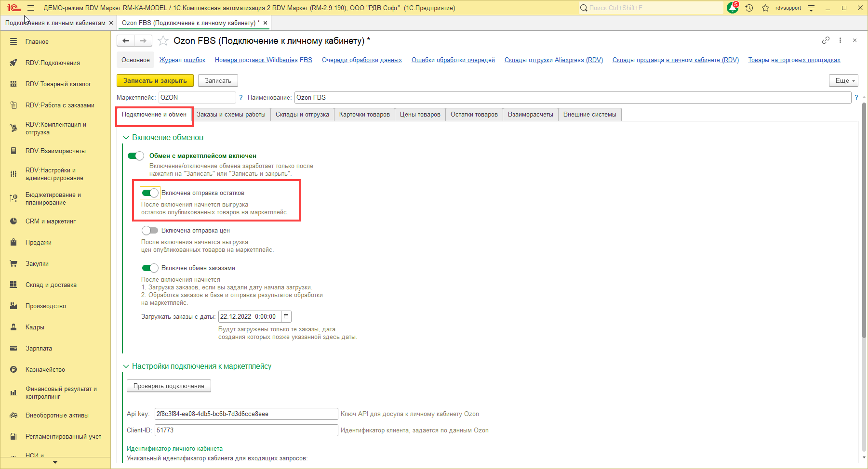The image size is (868, 469).
Task: Close the Подключения к личным кабинетам tab
Action: [x=111, y=23]
